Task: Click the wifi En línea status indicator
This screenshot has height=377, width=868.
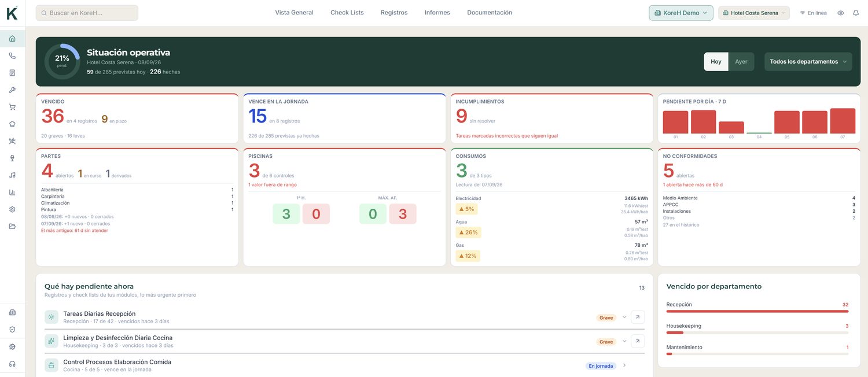Action: (x=814, y=13)
